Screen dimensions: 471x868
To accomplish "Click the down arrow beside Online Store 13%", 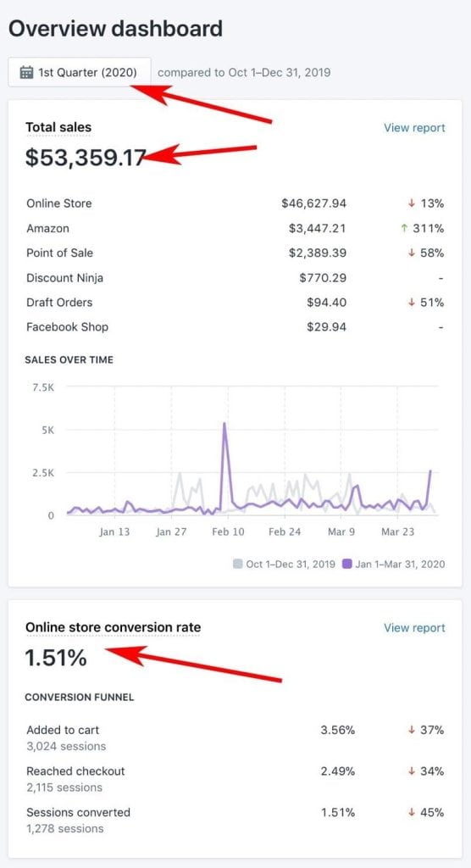I will click(x=411, y=203).
